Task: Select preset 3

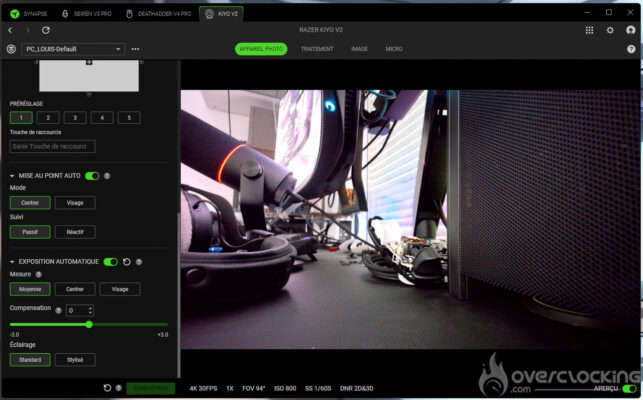Action: click(75, 118)
